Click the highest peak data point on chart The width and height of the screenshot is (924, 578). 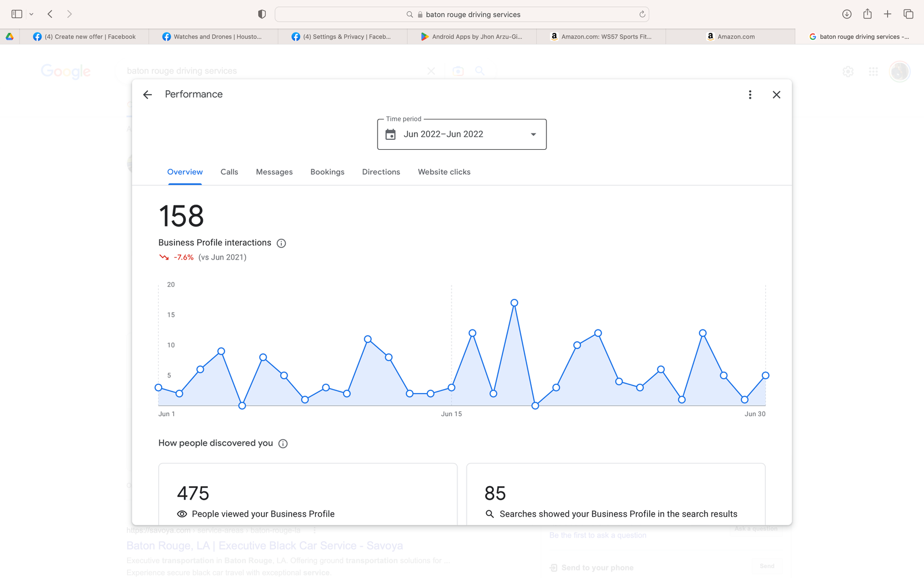[514, 303]
